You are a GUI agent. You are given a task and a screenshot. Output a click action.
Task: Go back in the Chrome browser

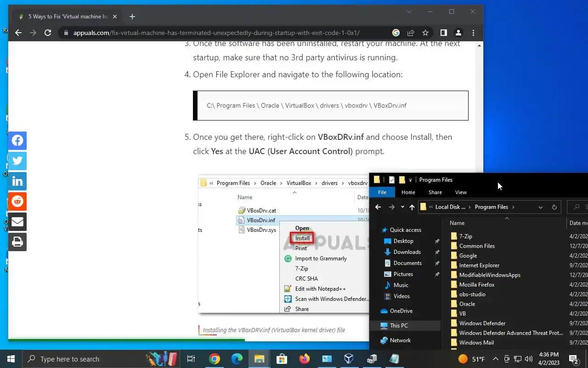pyautogui.click(x=18, y=33)
